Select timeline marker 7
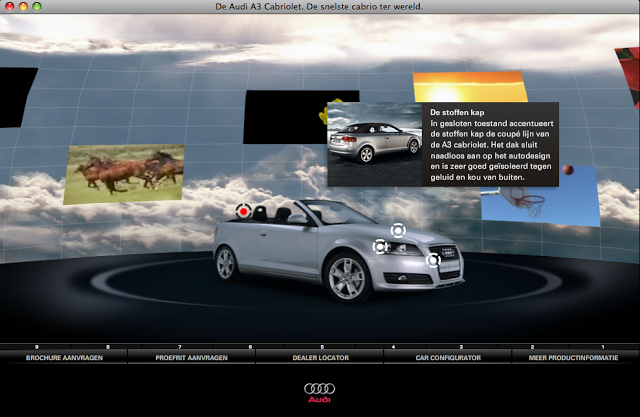The height and width of the screenshot is (417, 640). tap(180, 347)
